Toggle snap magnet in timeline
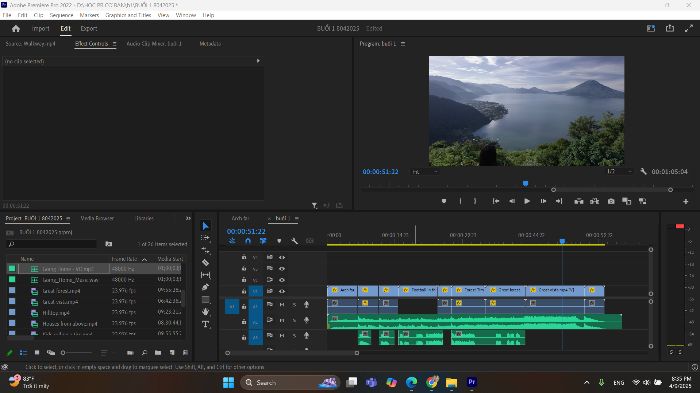Viewport: 700px width, 393px height. point(248,241)
